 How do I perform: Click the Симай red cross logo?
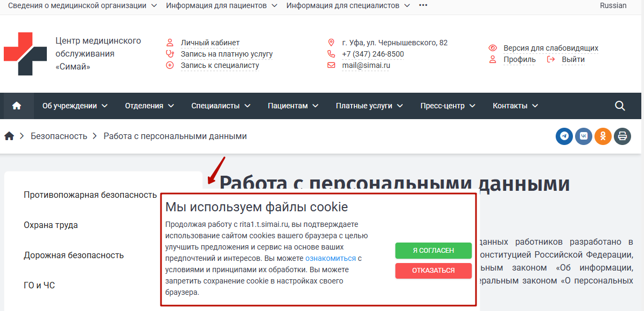[25, 54]
